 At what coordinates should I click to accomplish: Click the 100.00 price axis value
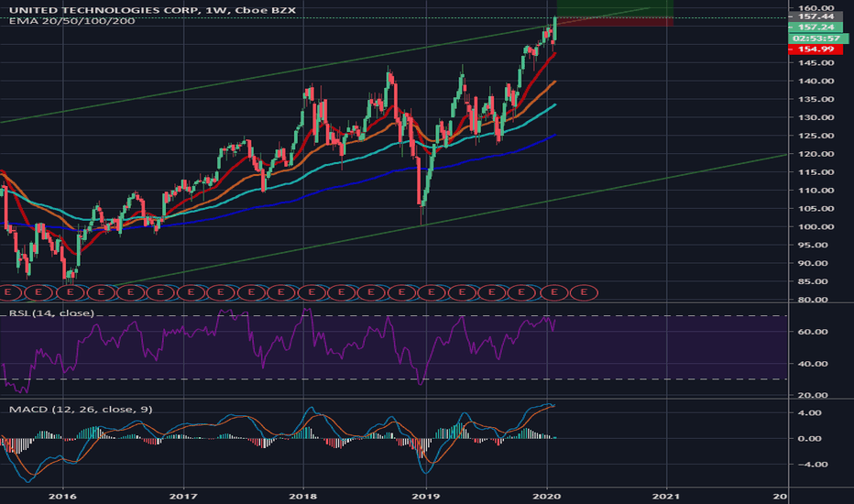(816, 226)
